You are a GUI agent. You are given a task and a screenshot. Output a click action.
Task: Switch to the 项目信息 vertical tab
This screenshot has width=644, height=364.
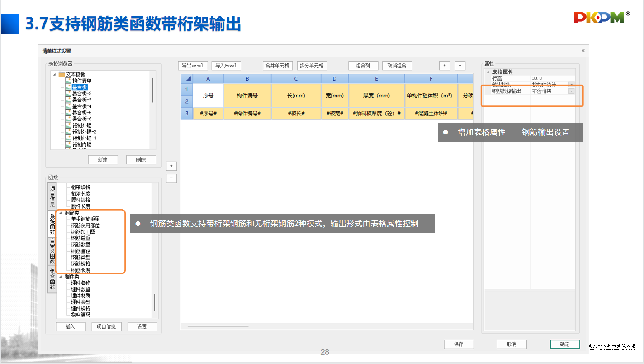[x=52, y=196]
